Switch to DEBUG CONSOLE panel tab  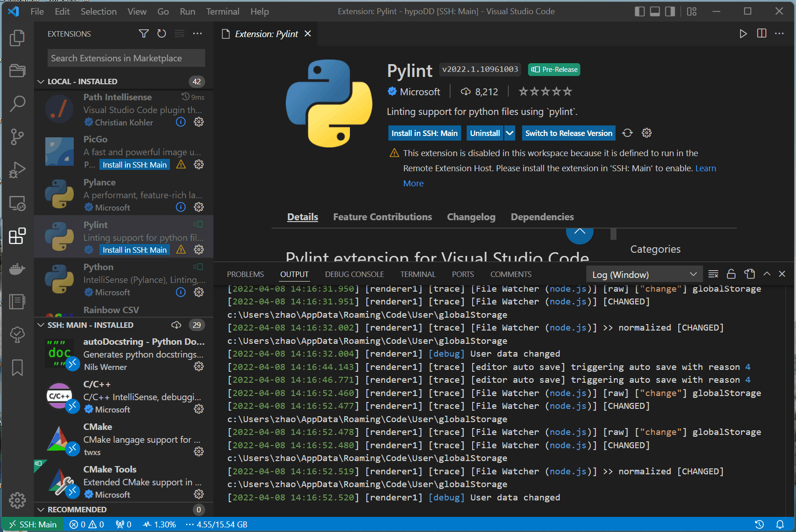coord(354,274)
